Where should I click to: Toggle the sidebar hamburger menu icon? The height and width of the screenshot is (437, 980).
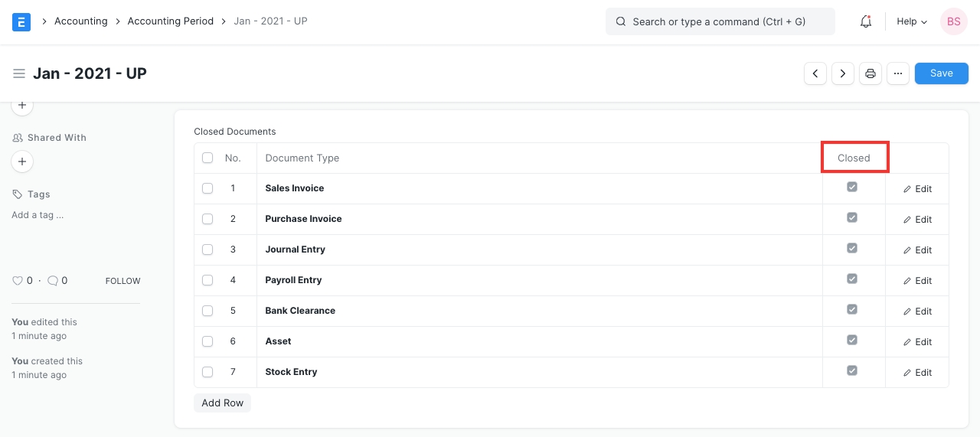coord(19,73)
